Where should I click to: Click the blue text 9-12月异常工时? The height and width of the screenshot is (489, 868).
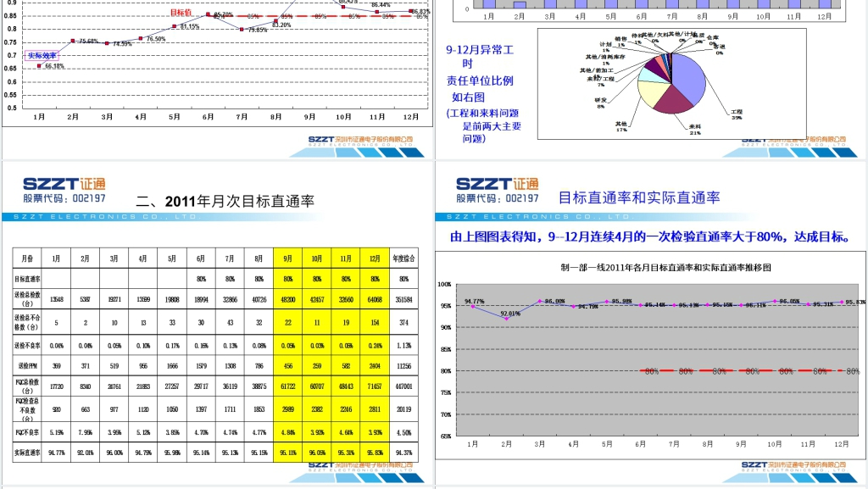[x=479, y=57]
